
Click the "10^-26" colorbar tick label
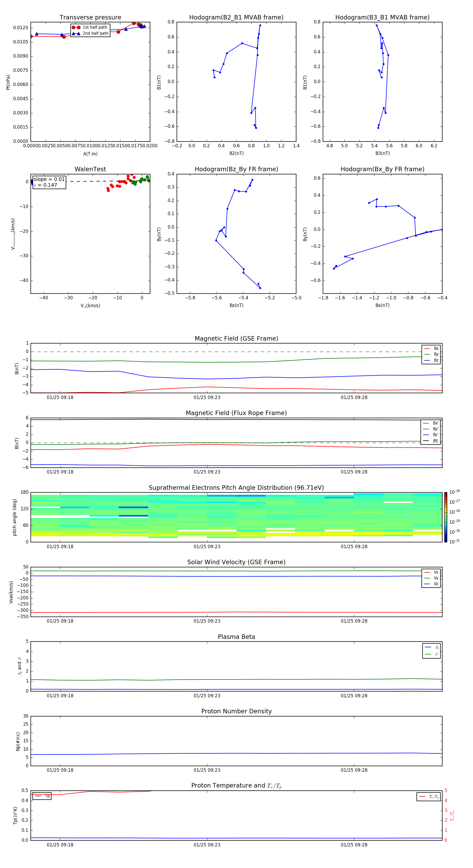(455, 492)
